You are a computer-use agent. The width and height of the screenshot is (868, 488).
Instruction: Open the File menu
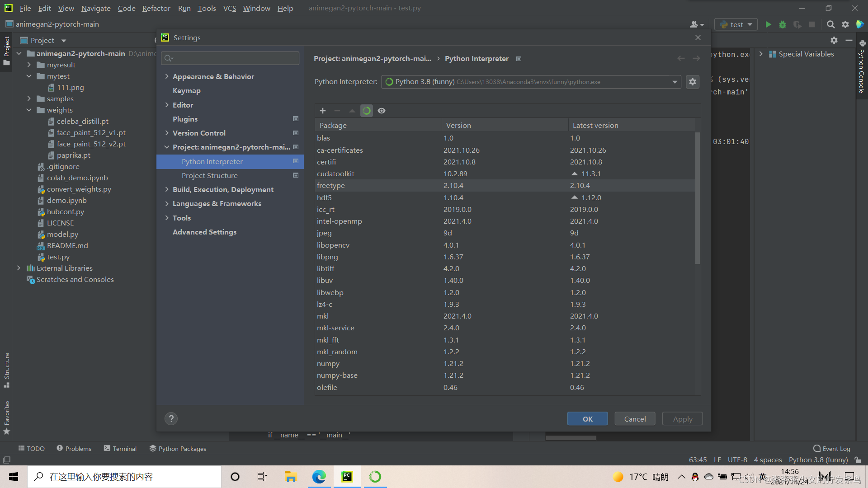(x=25, y=8)
